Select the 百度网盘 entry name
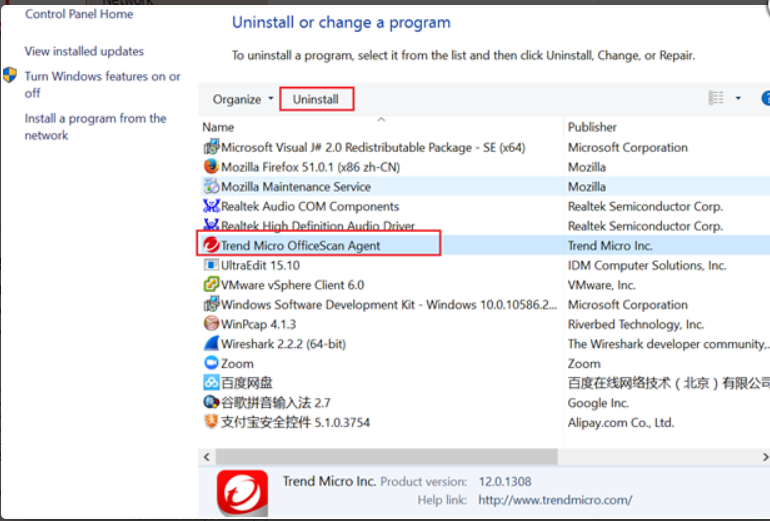The image size is (770, 521). 247,383
